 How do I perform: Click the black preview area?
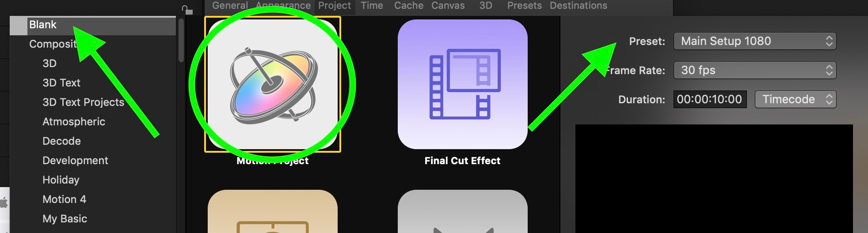click(x=714, y=179)
